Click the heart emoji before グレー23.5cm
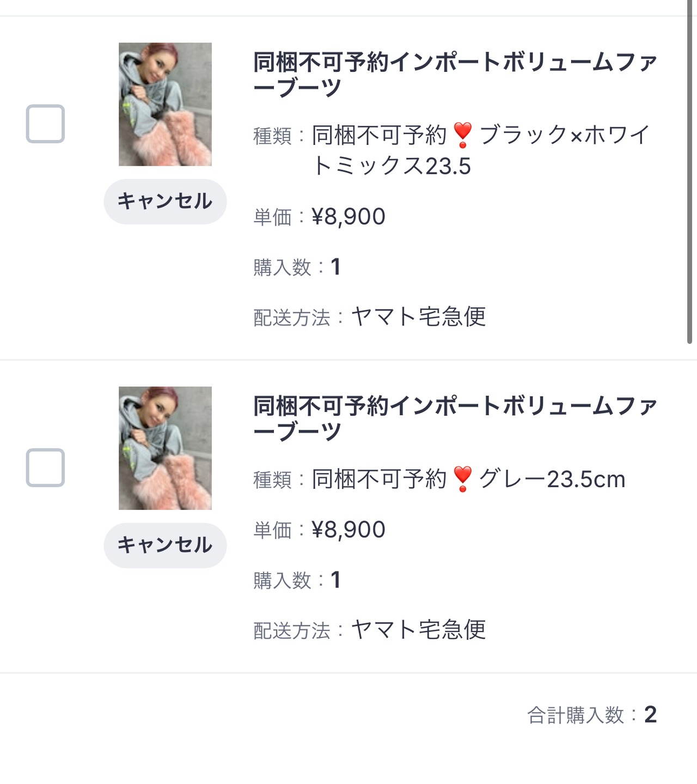Viewport: 697px width, 784px height. tap(462, 479)
